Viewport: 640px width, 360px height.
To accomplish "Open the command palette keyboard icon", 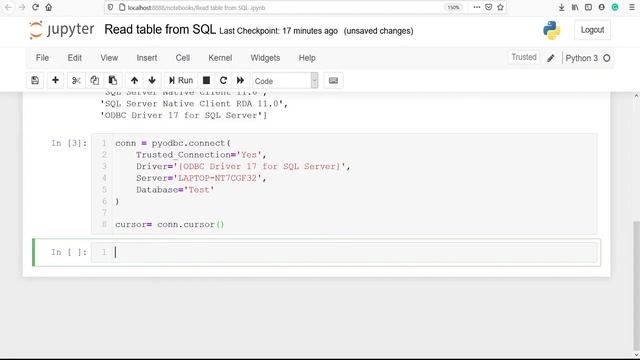I will pyautogui.click(x=333, y=80).
